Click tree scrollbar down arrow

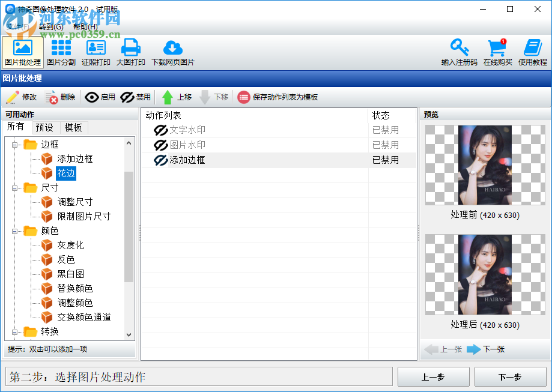(x=129, y=335)
